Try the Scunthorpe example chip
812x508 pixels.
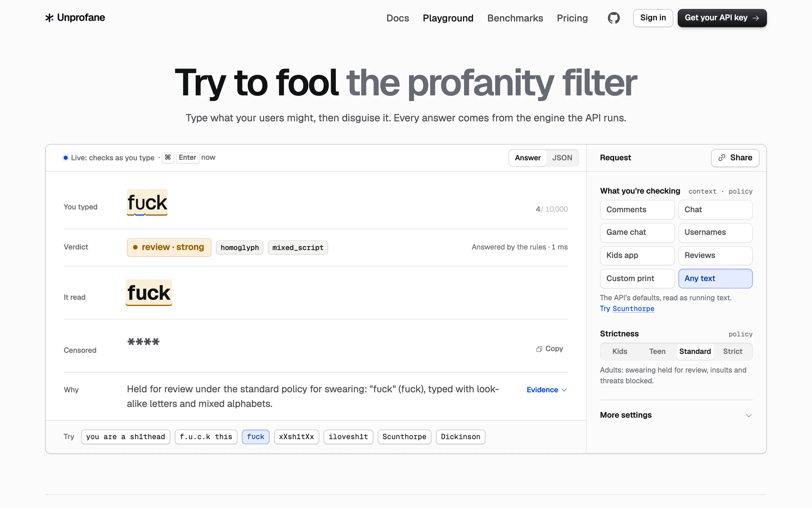click(404, 437)
